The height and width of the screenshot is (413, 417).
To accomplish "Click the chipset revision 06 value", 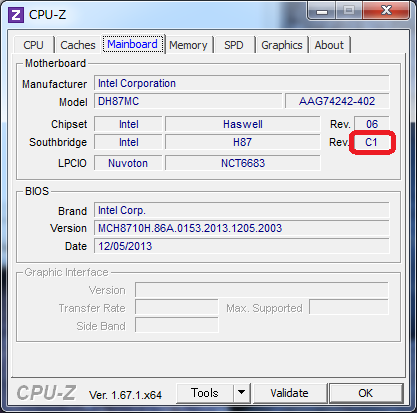I will tap(372, 124).
